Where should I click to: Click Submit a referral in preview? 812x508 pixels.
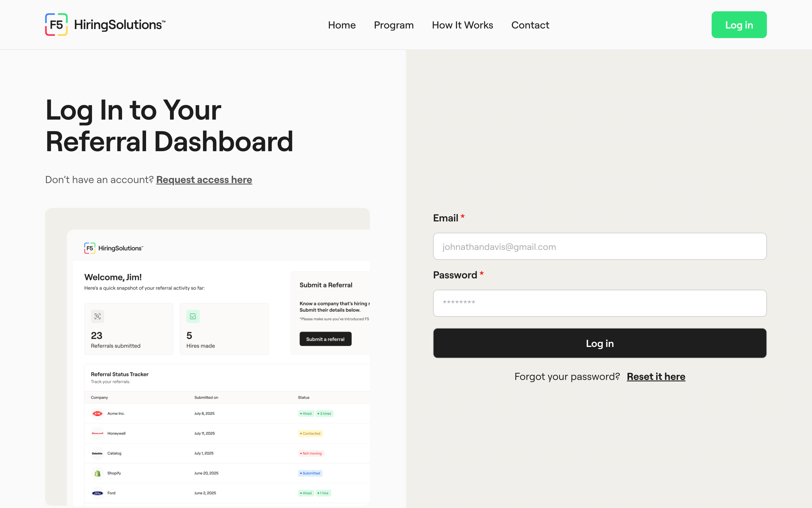[325, 339]
